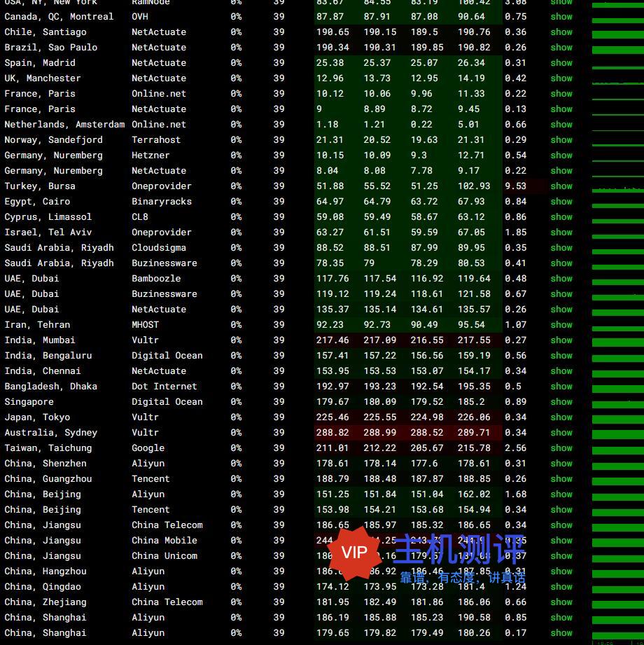The width and height of the screenshot is (644, 645).
Task: Click 'show' for Shanghai row with 186.19
Action: 561,618
